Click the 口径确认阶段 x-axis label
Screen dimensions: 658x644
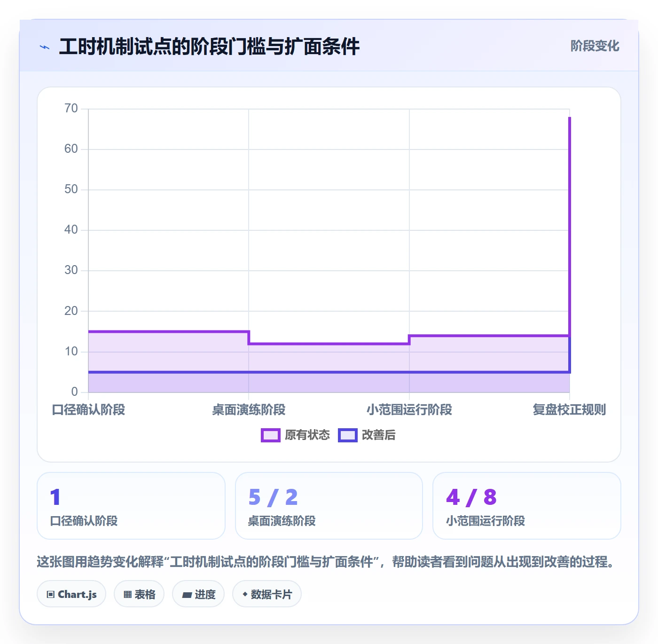88,410
